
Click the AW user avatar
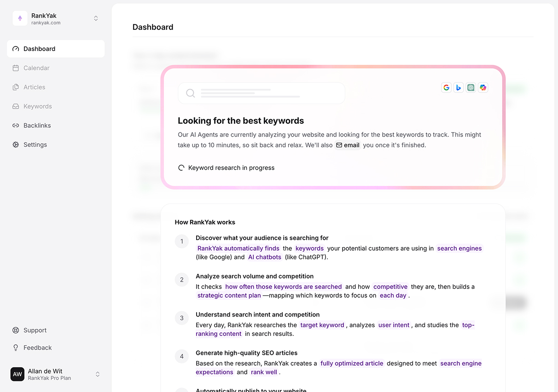point(17,374)
